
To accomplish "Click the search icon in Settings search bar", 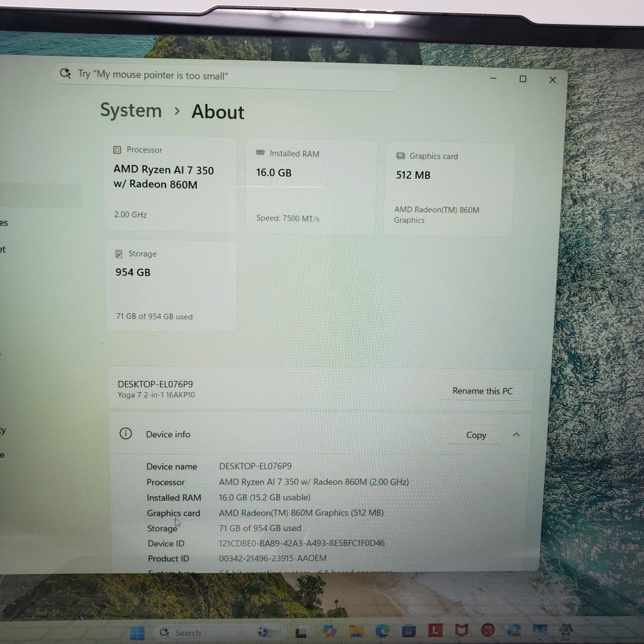I will click(66, 73).
